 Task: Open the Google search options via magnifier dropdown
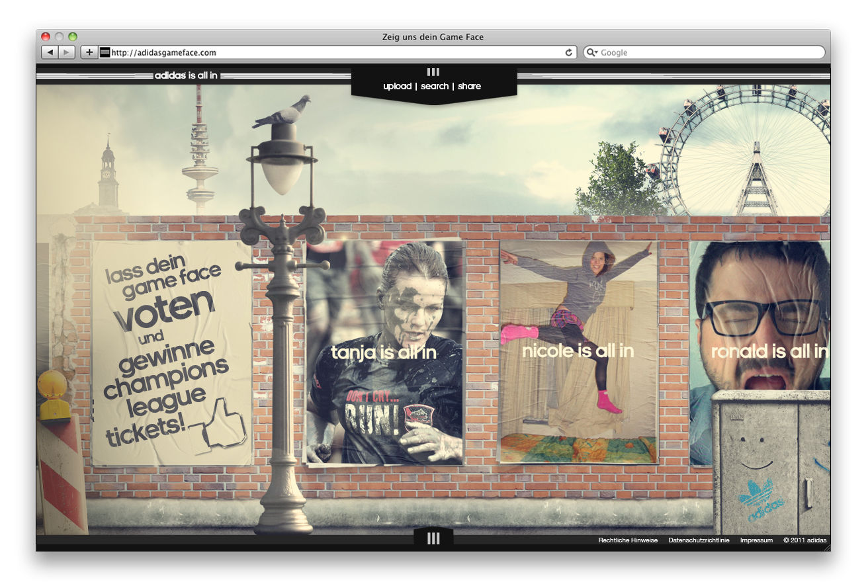(x=593, y=52)
